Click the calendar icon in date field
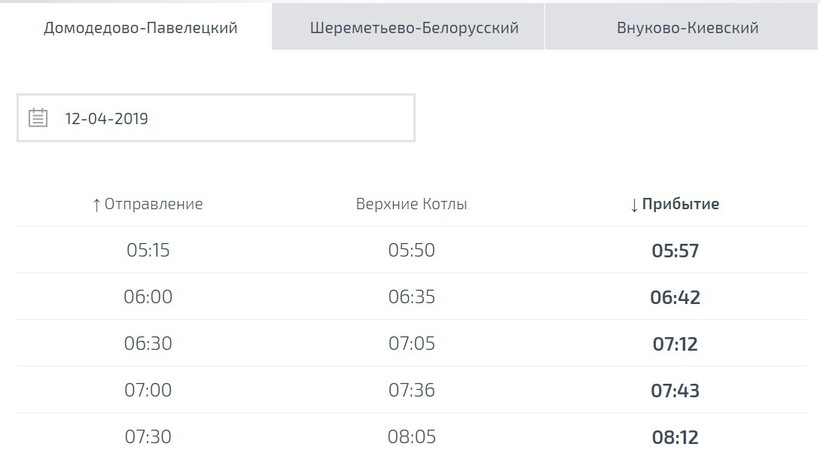 click(38, 118)
